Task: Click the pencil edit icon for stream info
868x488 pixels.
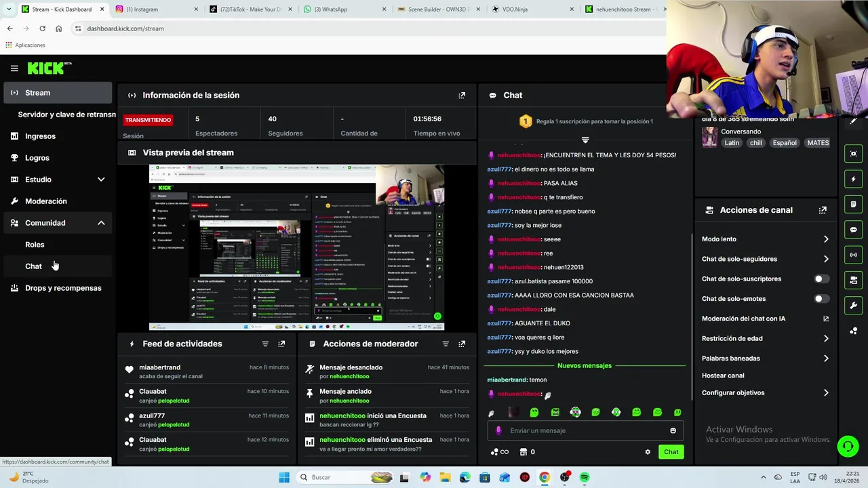Action: click(853, 121)
